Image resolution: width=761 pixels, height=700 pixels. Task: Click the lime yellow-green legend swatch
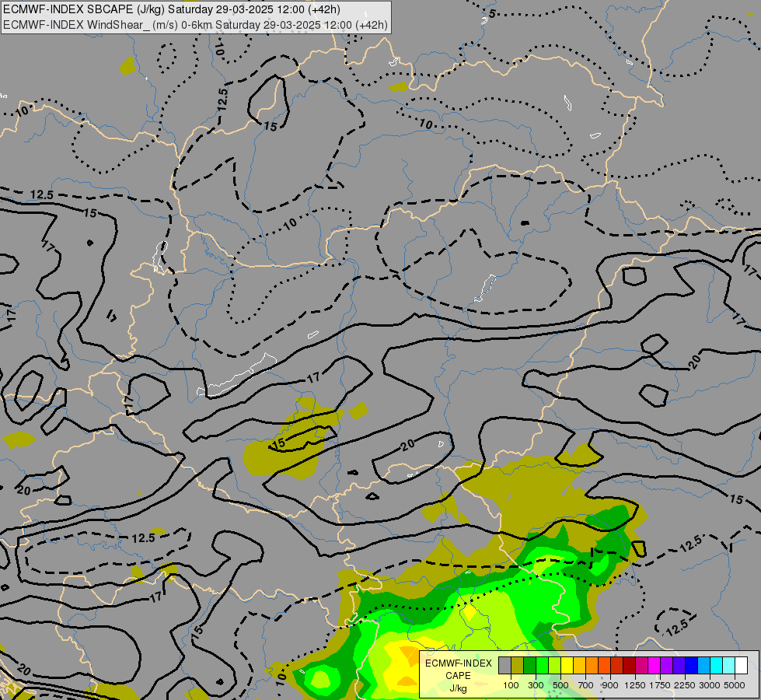(555, 666)
